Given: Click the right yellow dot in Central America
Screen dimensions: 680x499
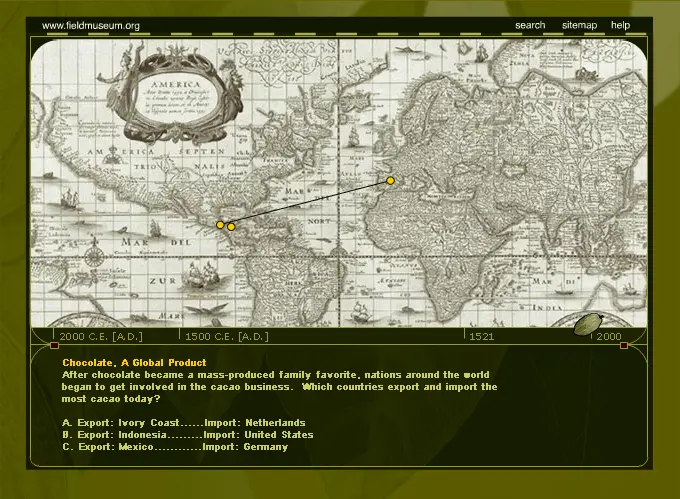Looking at the screenshot, I should 231,226.
